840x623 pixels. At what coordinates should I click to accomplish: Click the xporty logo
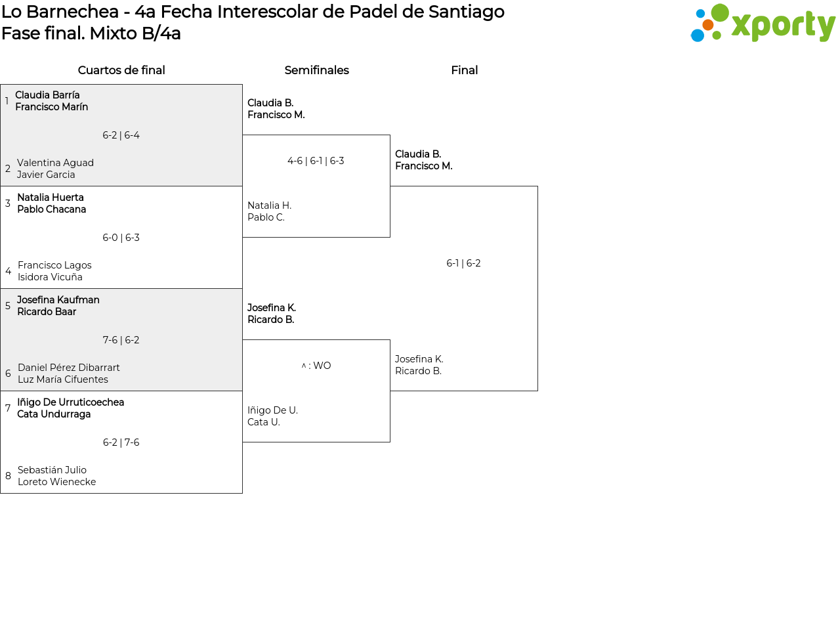(x=763, y=24)
